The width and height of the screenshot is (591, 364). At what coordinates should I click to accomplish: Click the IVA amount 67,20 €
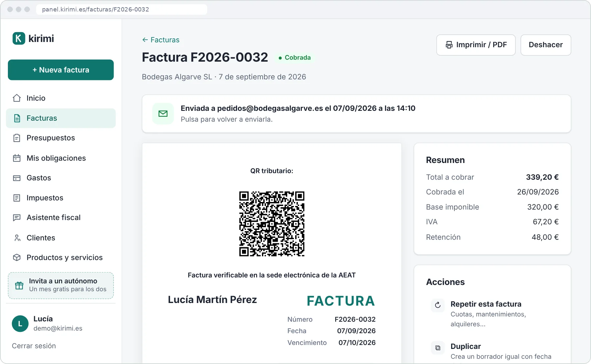click(x=546, y=222)
